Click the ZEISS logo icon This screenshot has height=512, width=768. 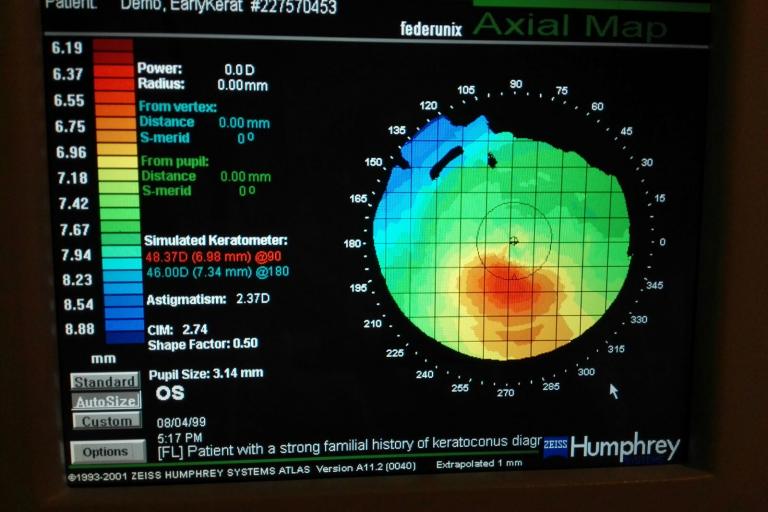(x=555, y=447)
